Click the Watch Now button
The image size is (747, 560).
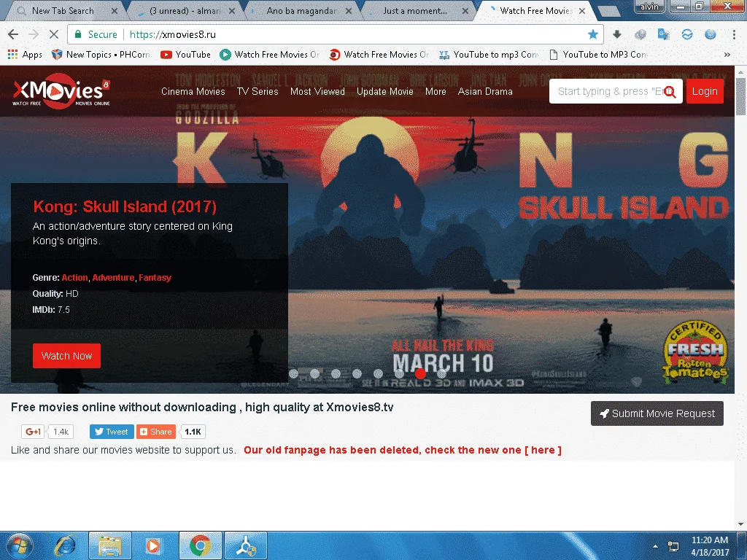pyautogui.click(x=66, y=356)
